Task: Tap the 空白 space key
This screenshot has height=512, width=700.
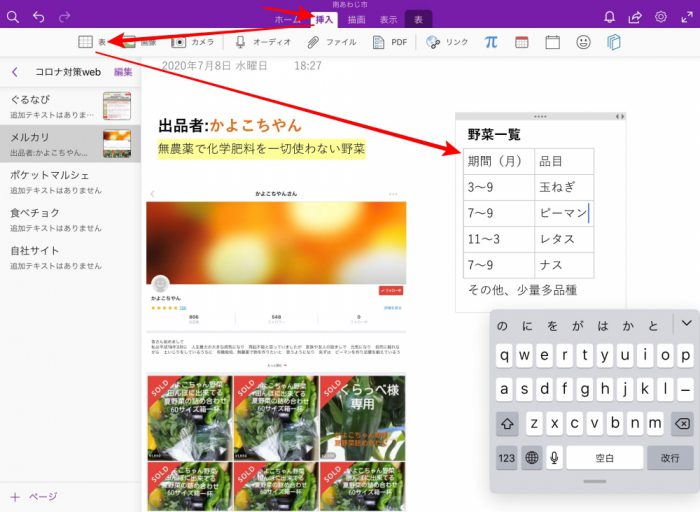Action: point(604,458)
